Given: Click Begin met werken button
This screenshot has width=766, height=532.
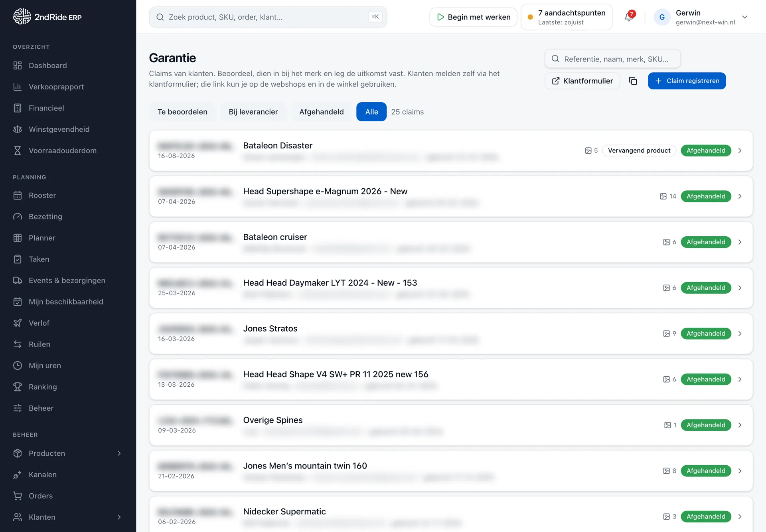Looking at the screenshot, I should coord(474,17).
